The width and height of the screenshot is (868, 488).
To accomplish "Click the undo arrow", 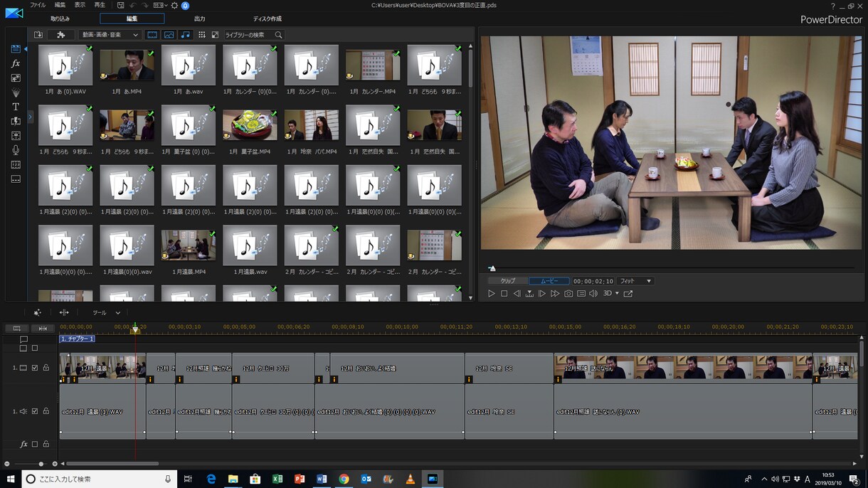I will pyautogui.click(x=132, y=5).
